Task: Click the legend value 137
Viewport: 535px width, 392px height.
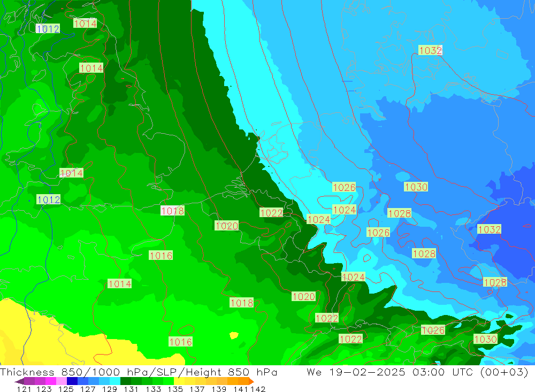Action: click(197, 389)
